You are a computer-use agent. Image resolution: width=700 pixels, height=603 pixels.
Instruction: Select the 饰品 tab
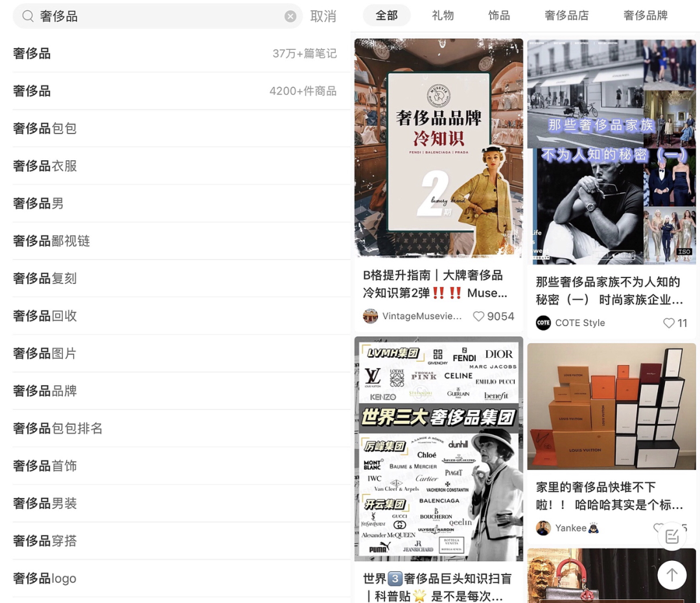coord(499,15)
